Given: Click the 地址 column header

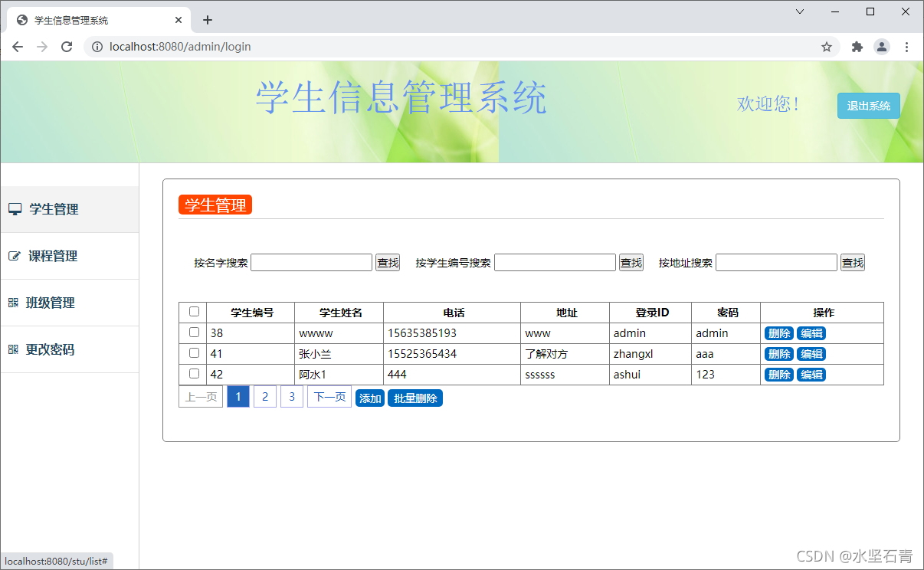Looking at the screenshot, I should pyautogui.click(x=567, y=313).
